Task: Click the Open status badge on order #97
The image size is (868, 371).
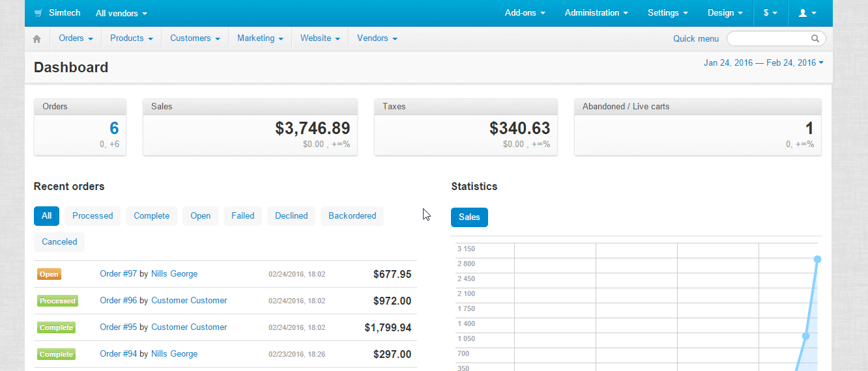Action: click(x=49, y=275)
